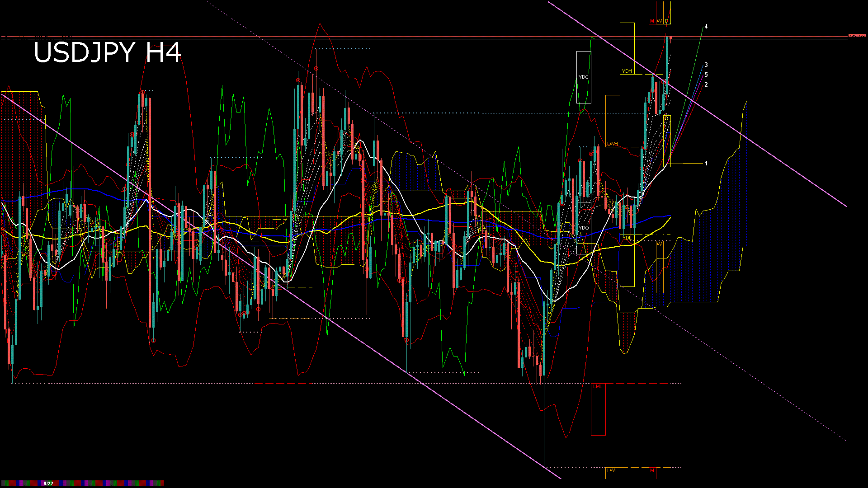Select projection line label 2
The image size is (868, 488).
[706, 85]
